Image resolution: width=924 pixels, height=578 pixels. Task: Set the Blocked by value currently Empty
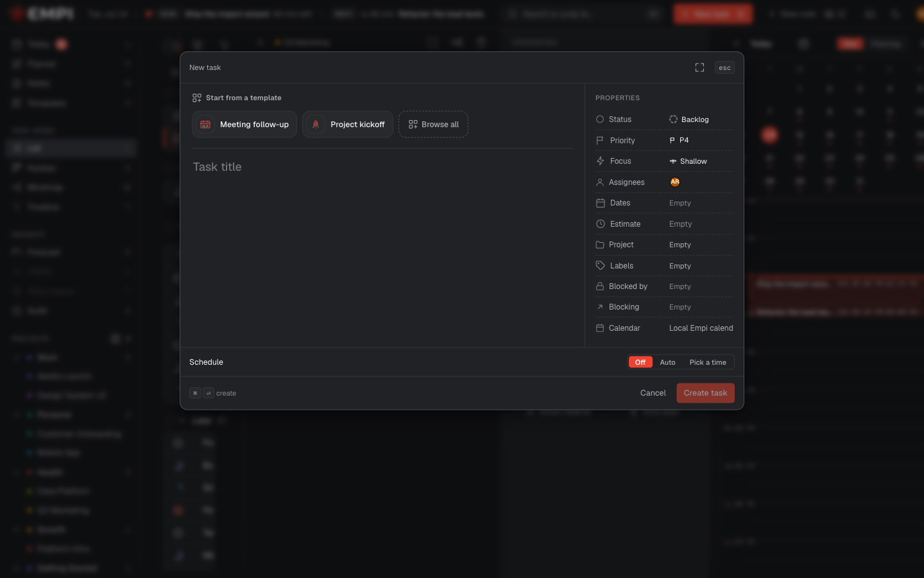(680, 286)
